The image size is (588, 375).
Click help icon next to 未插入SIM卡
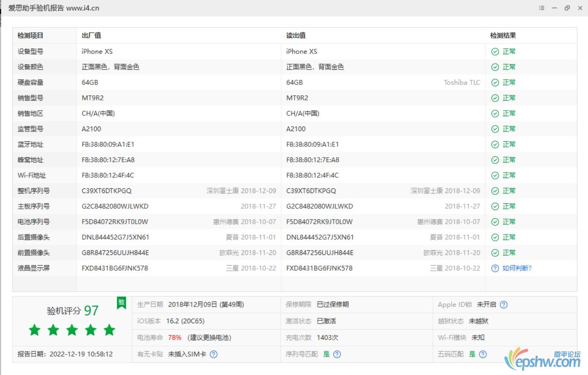(x=214, y=354)
